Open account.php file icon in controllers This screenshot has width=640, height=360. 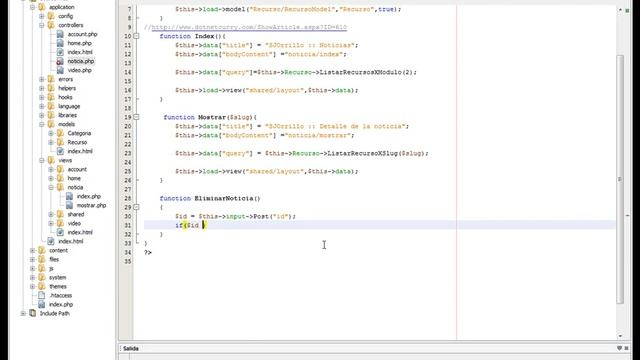(60, 34)
